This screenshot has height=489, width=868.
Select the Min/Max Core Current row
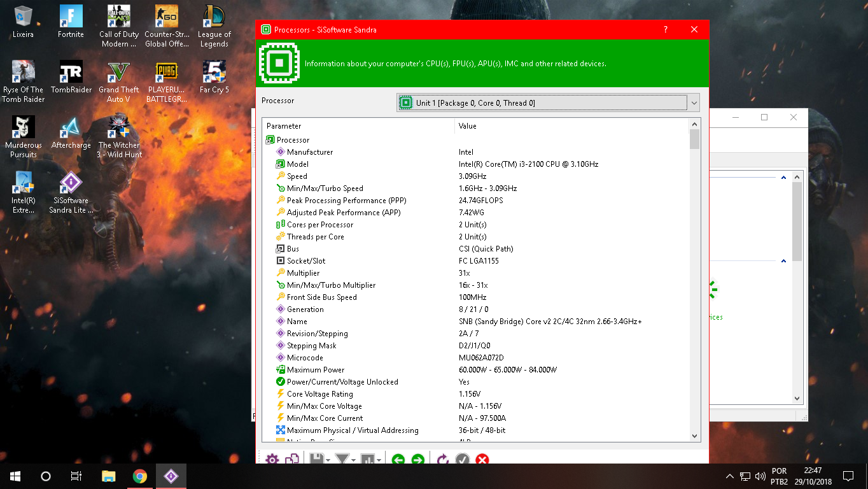(476, 418)
